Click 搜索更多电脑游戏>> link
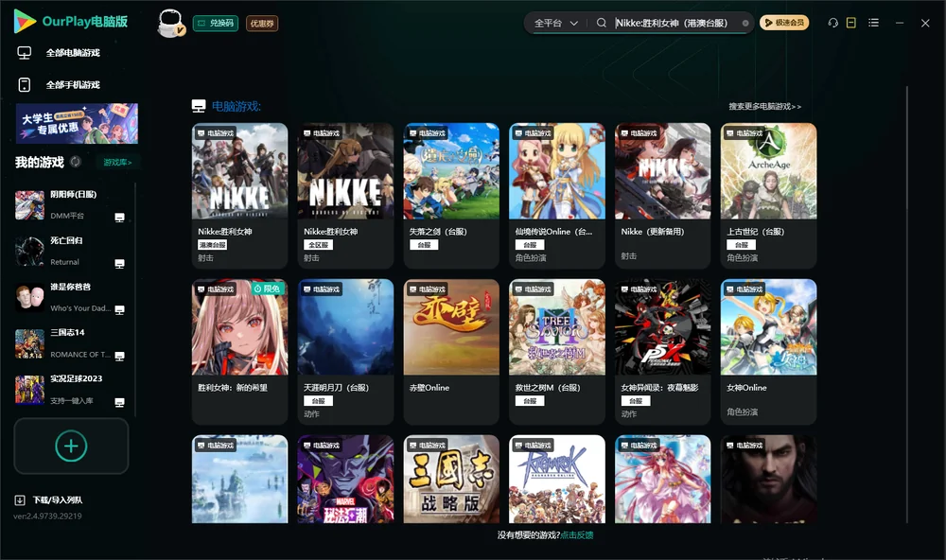This screenshot has width=946, height=560. 765,106
